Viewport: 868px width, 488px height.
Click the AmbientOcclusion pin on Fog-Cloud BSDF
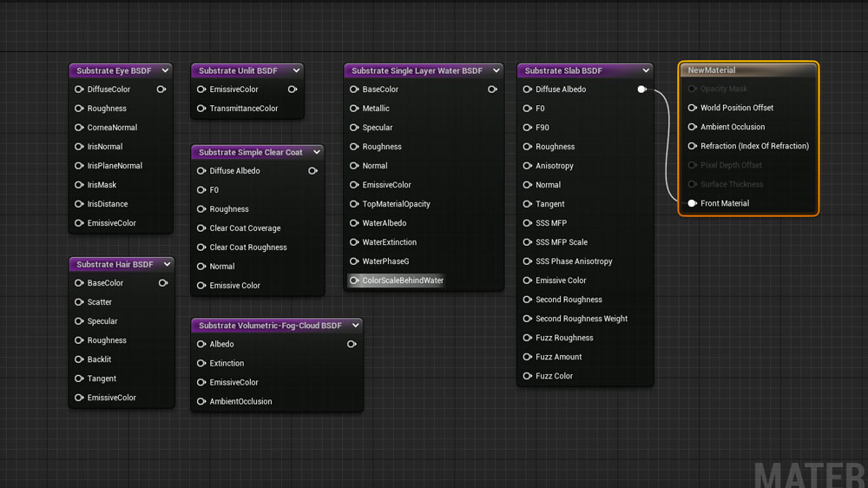(201, 401)
